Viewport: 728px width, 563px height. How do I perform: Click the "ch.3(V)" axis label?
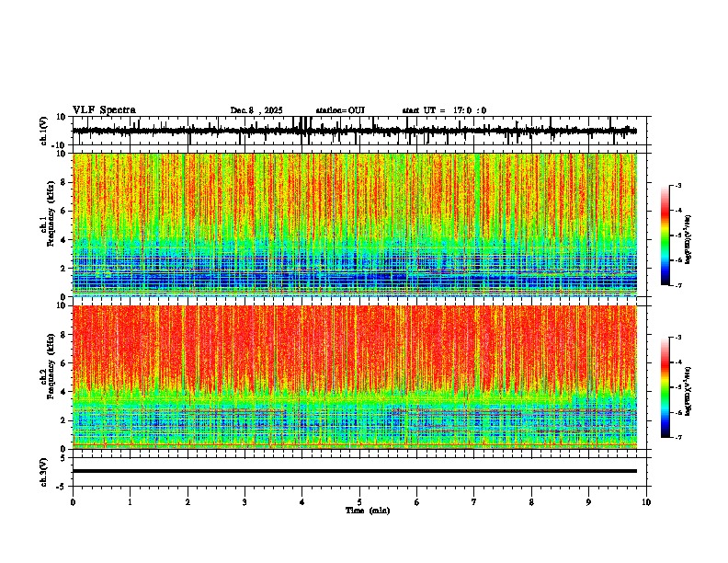(43, 472)
